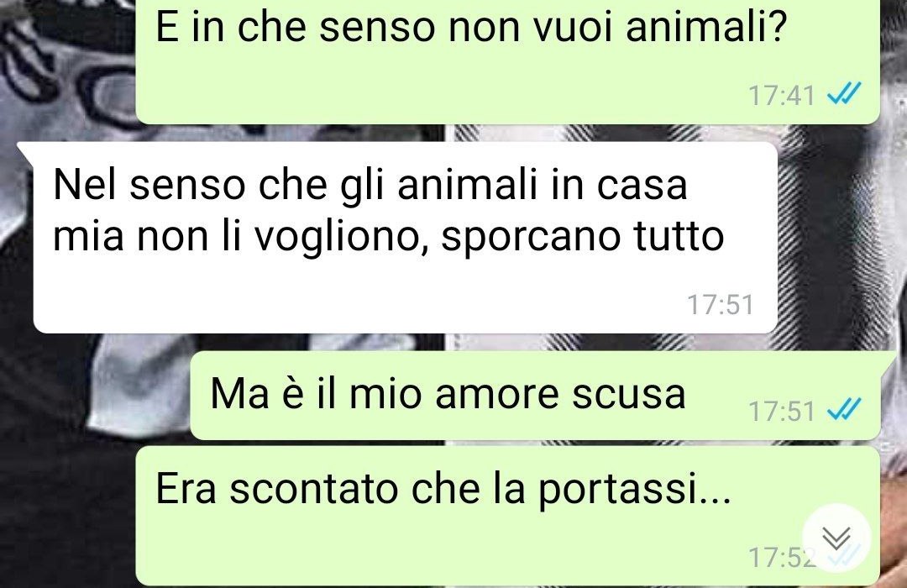Select the message 'Ma è il mio amore scusa'
The height and width of the screenshot is (588, 907).
click(x=535, y=396)
